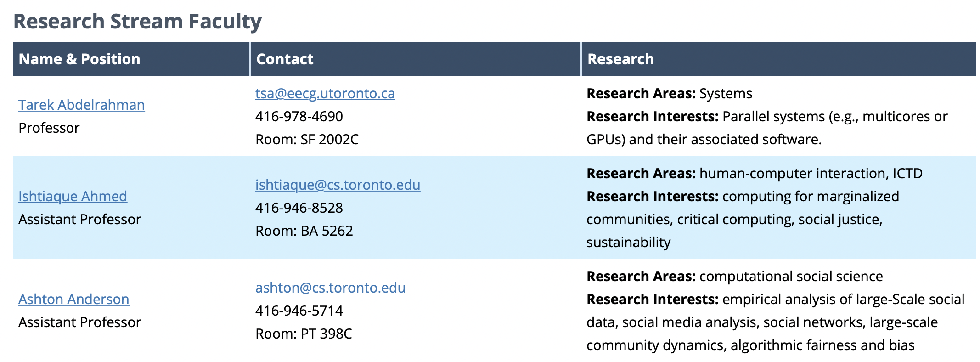Screen dimensions: 980x362
Task: Click phone number 416-946-8528
Action: pos(299,208)
